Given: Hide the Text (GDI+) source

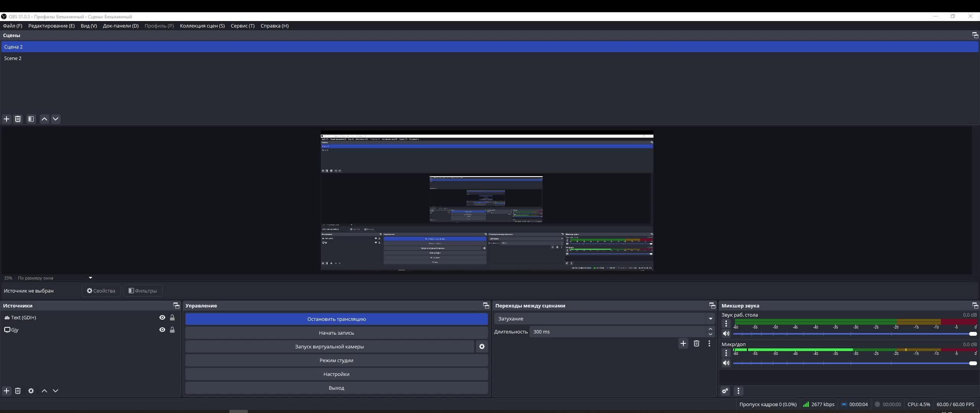Looking at the screenshot, I should [162, 317].
